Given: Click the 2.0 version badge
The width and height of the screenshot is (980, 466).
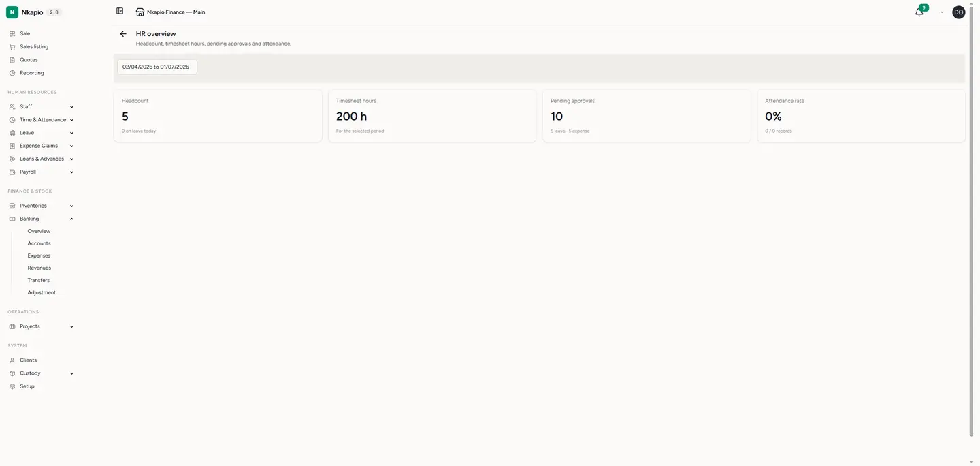Looking at the screenshot, I should [x=54, y=12].
